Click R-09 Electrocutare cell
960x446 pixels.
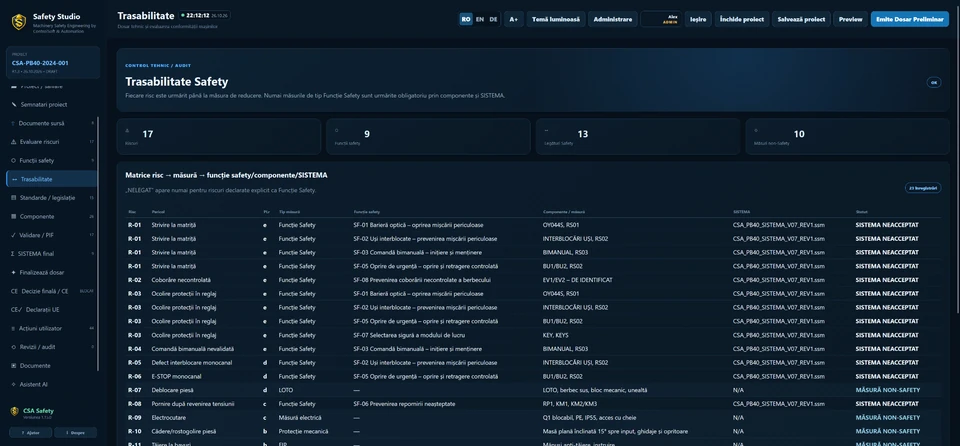169,418
